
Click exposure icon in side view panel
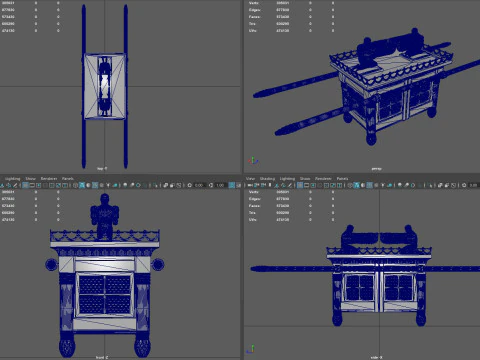(464, 185)
